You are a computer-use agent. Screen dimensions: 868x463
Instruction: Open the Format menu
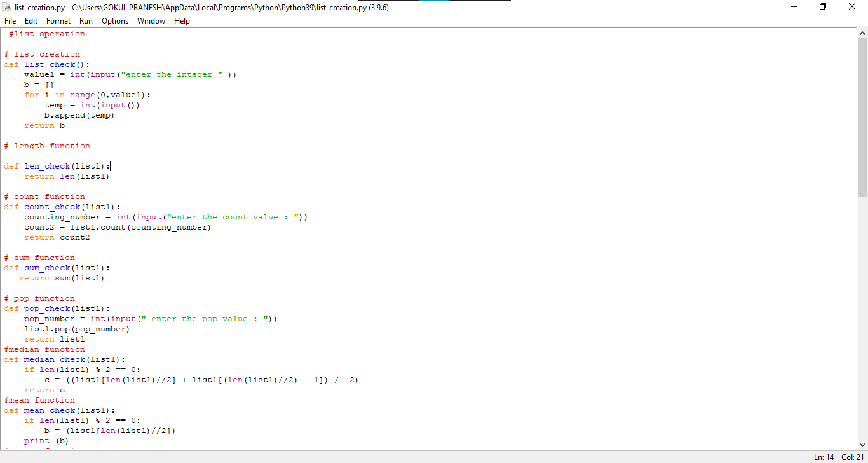click(58, 21)
